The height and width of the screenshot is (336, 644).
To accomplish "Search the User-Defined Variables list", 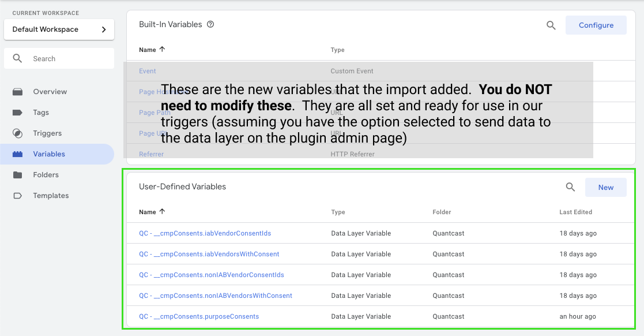I will tap(570, 187).
